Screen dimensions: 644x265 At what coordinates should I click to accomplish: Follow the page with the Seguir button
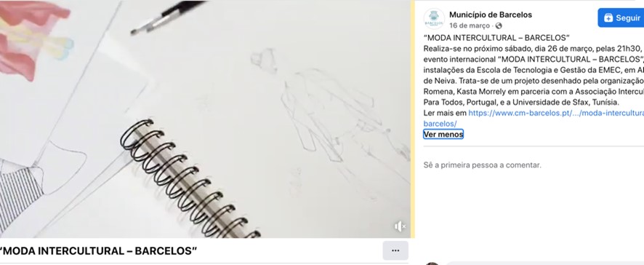(621, 17)
